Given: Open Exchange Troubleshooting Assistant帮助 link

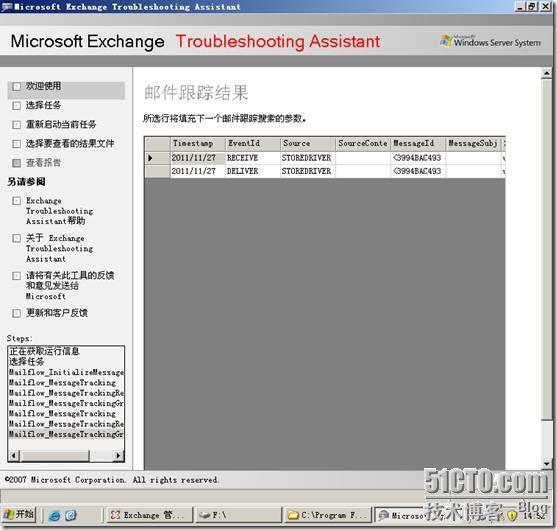Looking at the screenshot, I should pos(59,211).
